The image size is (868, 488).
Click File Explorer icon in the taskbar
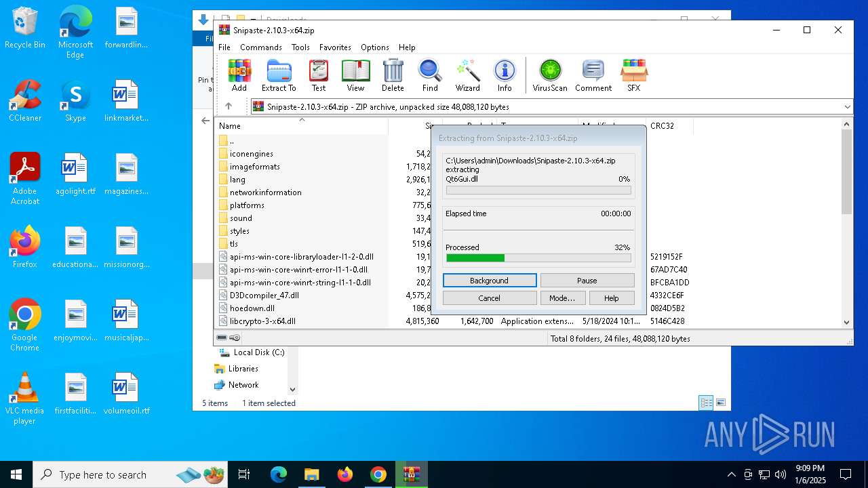point(312,474)
